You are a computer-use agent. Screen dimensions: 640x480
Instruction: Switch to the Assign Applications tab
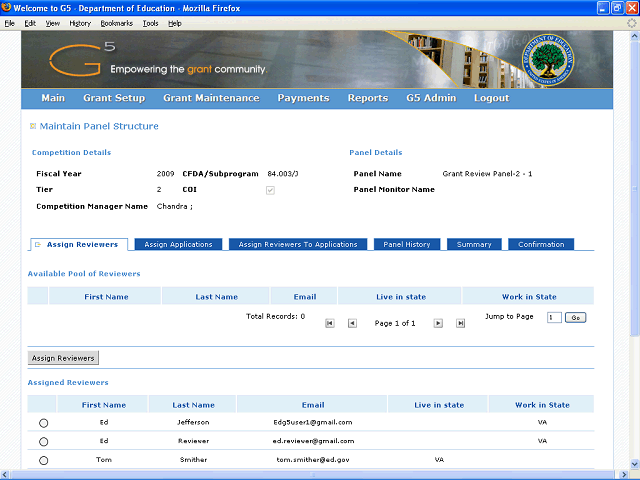point(178,245)
